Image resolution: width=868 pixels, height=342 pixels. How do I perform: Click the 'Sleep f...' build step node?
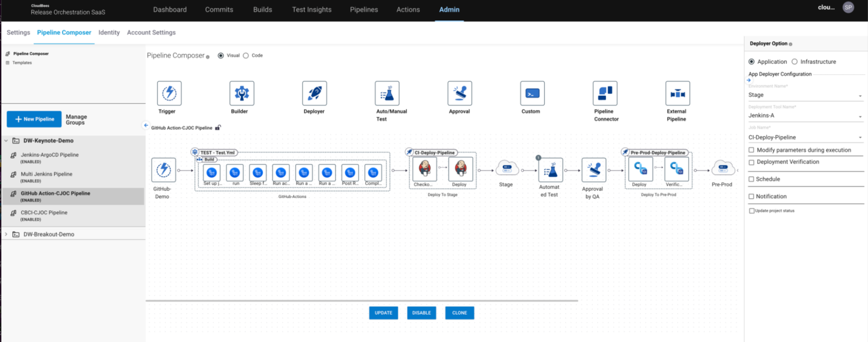(258, 173)
